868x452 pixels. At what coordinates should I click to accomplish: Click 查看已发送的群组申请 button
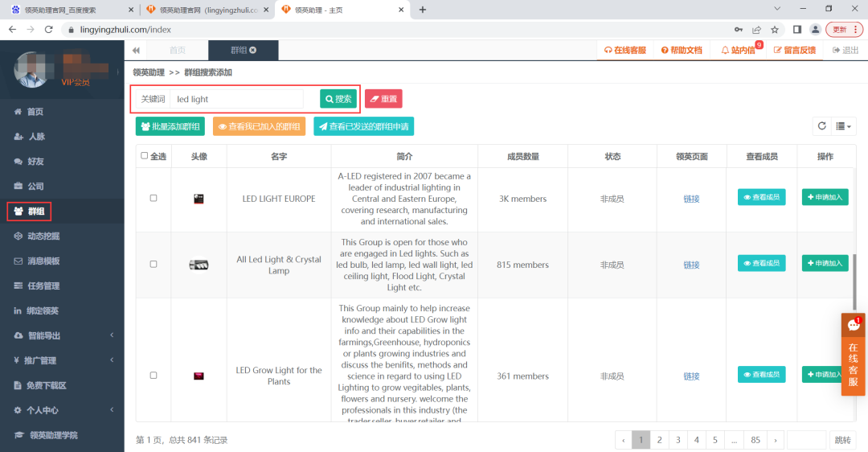coord(364,126)
